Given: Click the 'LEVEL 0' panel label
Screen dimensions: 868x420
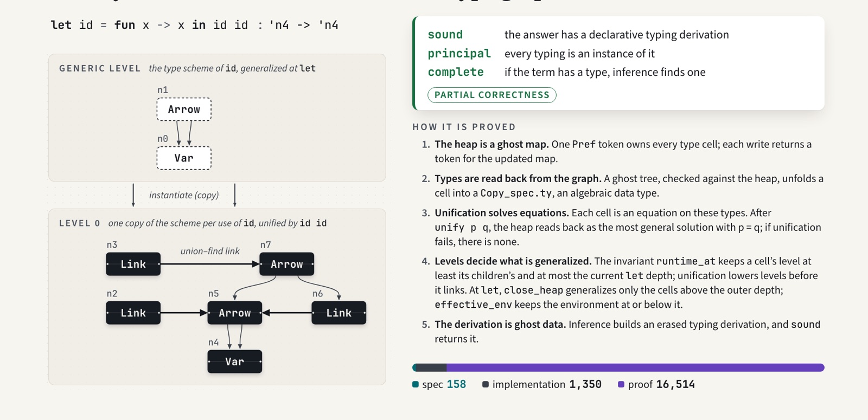Looking at the screenshot, I should point(79,223).
